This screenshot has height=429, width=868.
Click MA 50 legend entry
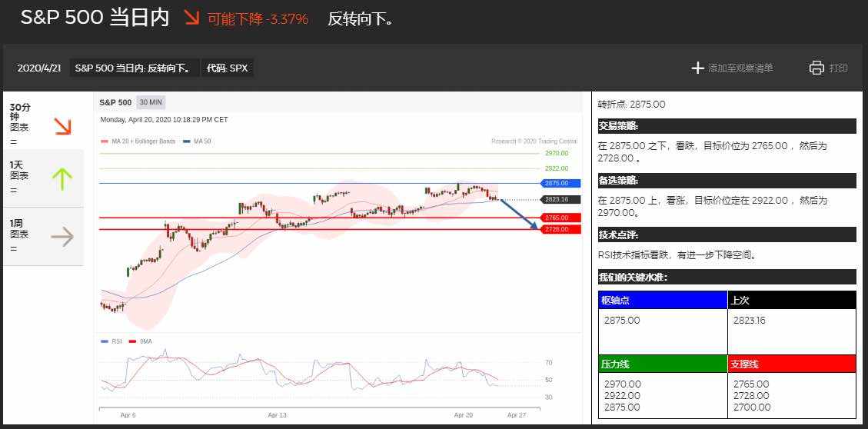tap(197, 141)
